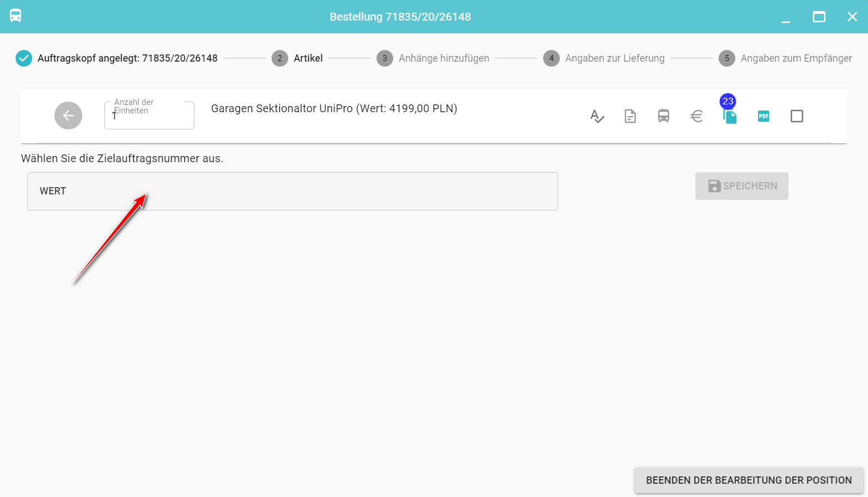Click the Auftragskopf angelegt step
The width and height of the screenshot is (868, 497).
tap(117, 58)
